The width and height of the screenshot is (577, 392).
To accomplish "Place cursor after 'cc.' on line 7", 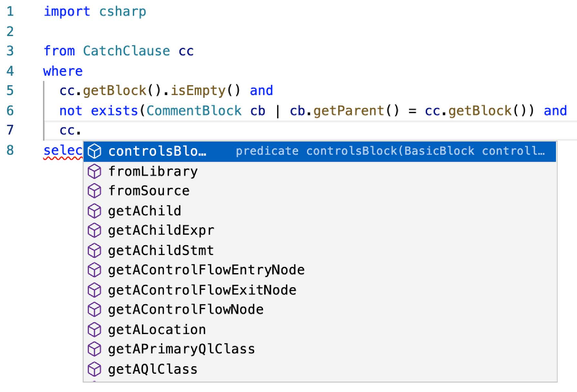I will 82,130.
